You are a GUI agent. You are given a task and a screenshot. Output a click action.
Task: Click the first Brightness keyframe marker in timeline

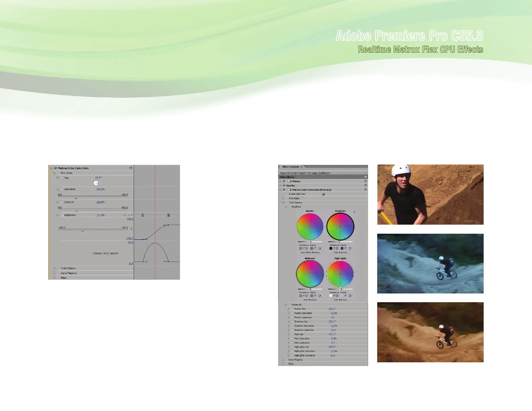[x=143, y=215]
